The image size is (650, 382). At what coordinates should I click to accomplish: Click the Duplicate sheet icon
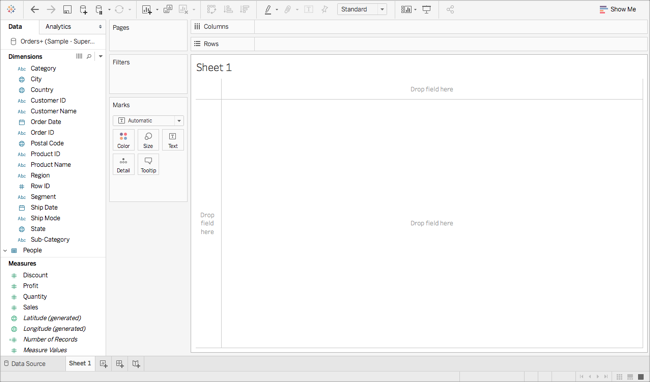click(168, 9)
